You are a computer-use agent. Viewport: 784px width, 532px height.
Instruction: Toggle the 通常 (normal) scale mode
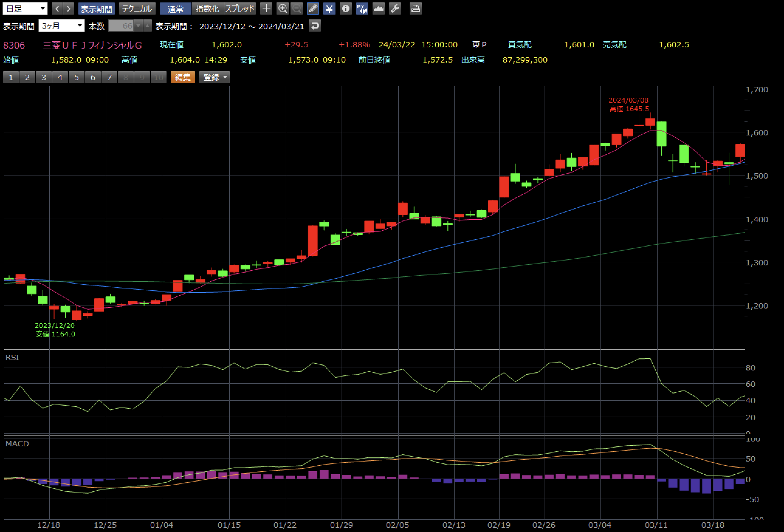175,9
